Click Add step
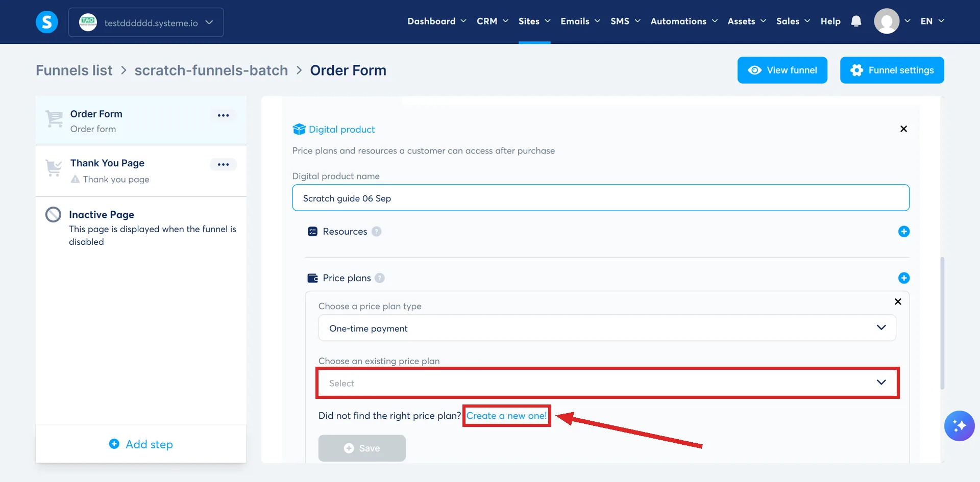This screenshot has width=980, height=482. [x=141, y=444]
